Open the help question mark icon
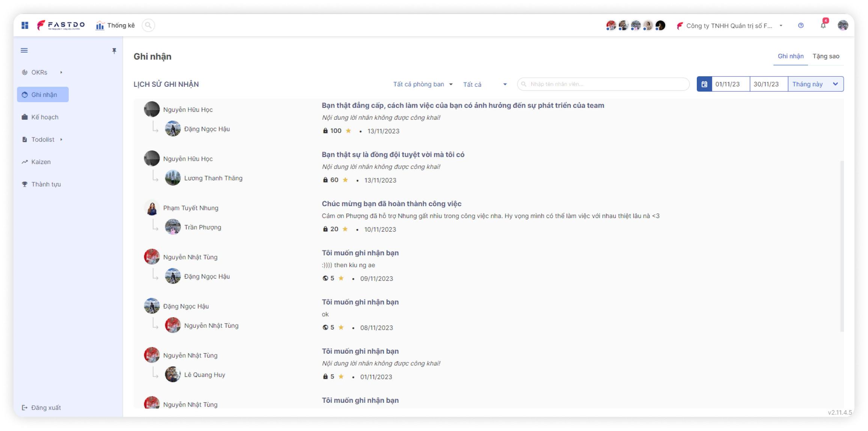The image size is (868, 431). pos(801,26)
